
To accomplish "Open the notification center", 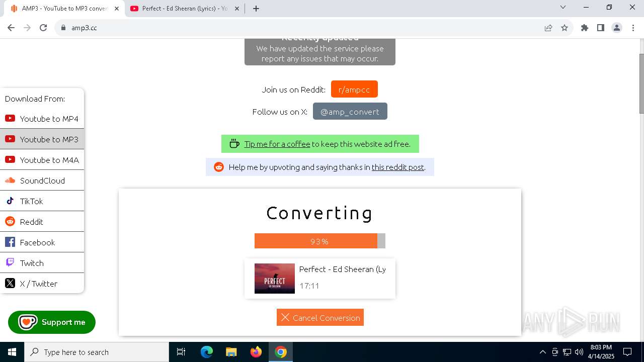I will [628, 352].
